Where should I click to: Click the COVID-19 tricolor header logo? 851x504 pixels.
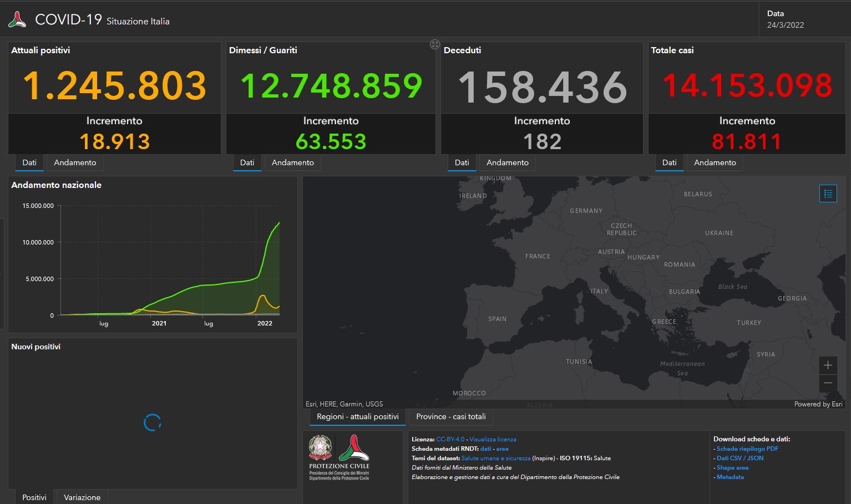16,18
